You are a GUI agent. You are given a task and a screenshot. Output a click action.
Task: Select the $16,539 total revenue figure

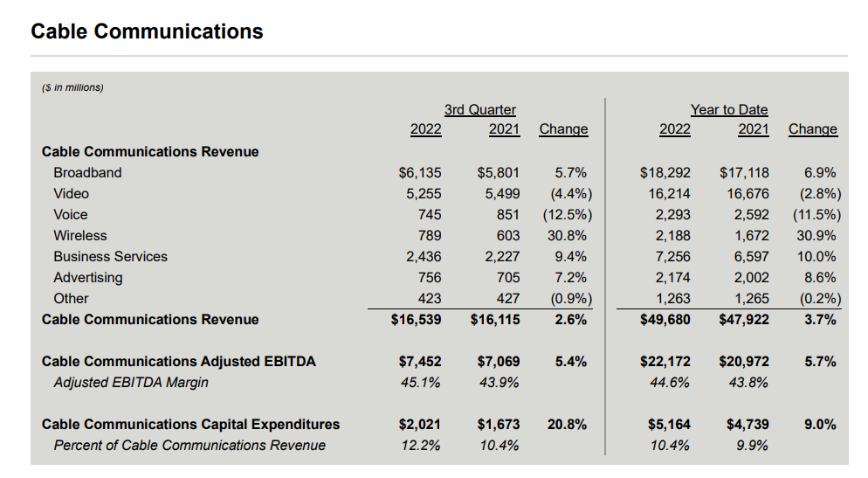tap(416, 320)
